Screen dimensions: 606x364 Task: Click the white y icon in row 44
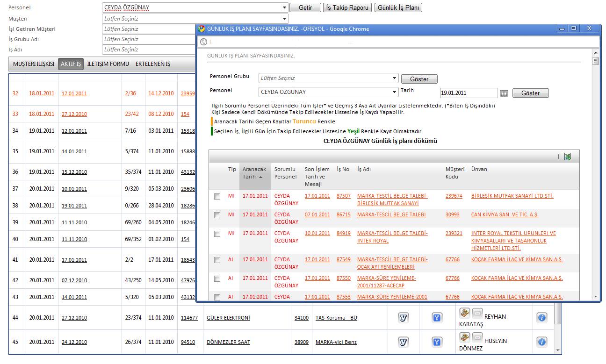pos(403,318)
